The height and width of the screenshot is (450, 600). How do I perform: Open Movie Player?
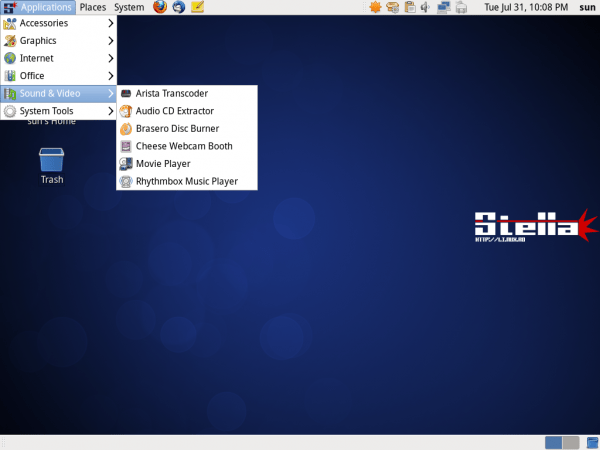point(162,164)
